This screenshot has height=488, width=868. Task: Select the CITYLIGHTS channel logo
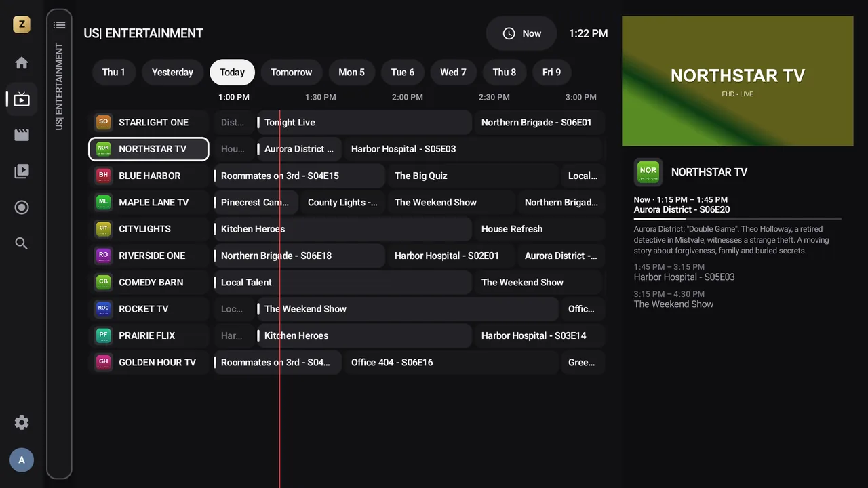pos(103,229)
